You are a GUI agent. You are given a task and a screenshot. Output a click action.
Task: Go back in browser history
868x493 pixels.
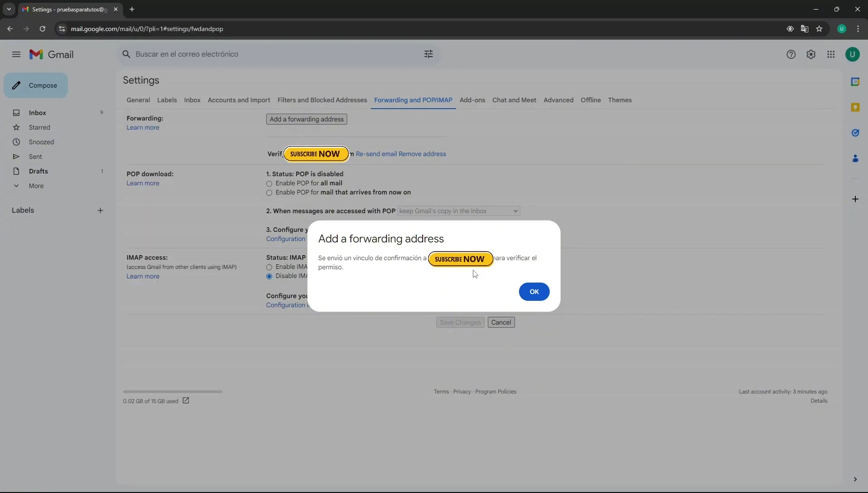click(x=10, y=29)
